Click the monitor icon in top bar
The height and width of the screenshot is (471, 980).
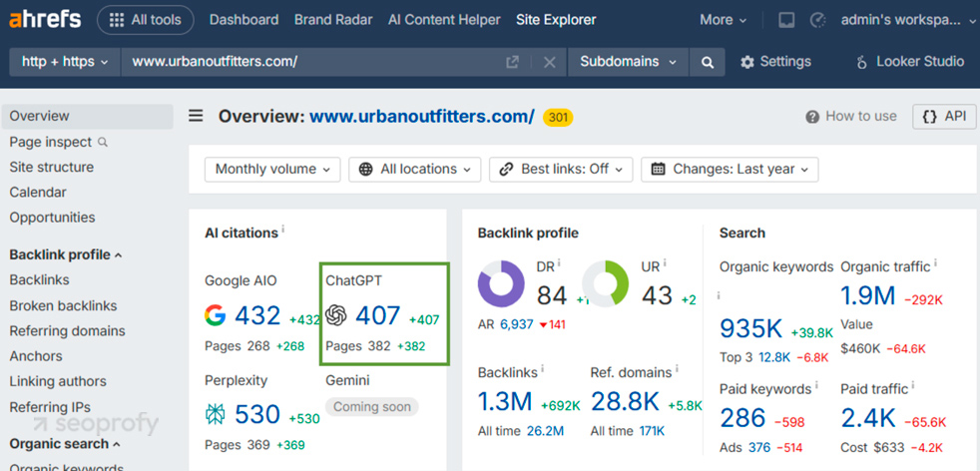coord(786,20)
